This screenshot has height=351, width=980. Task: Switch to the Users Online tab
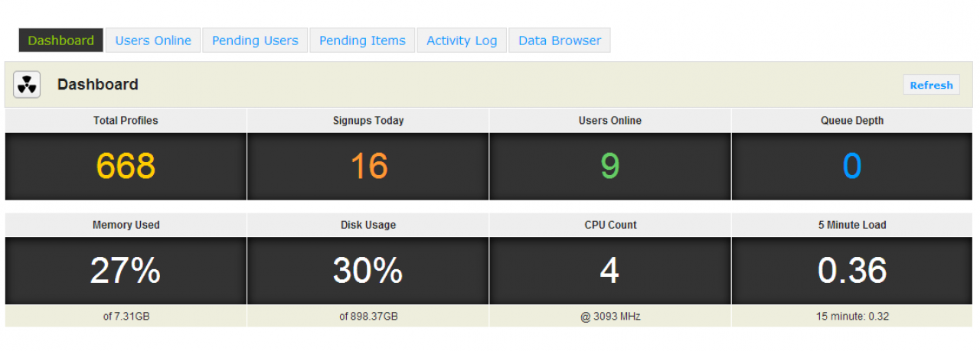coord(153,41)
